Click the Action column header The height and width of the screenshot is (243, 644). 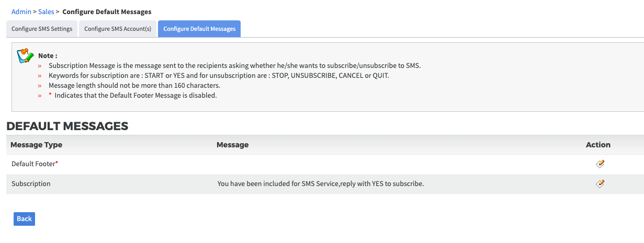598,145
